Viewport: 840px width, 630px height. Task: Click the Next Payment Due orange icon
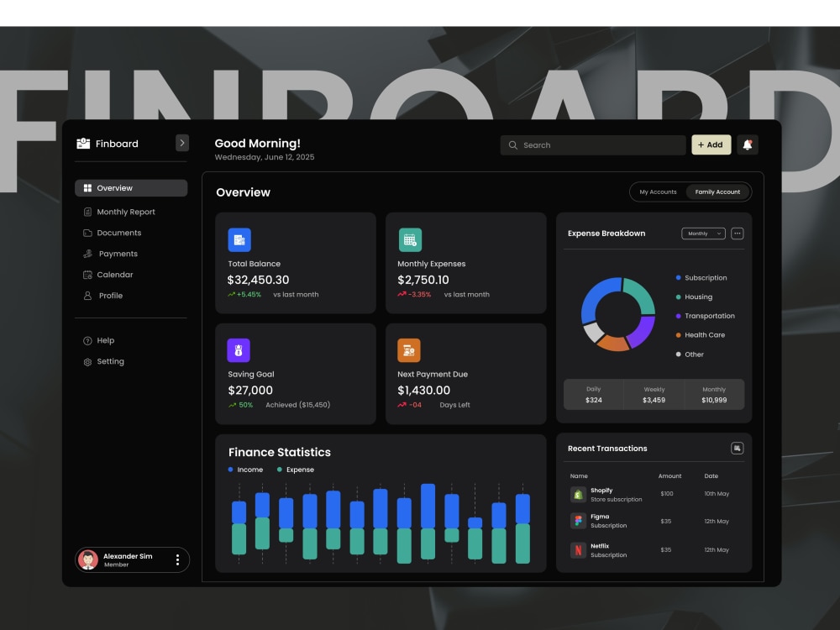(x=409, y=350)
